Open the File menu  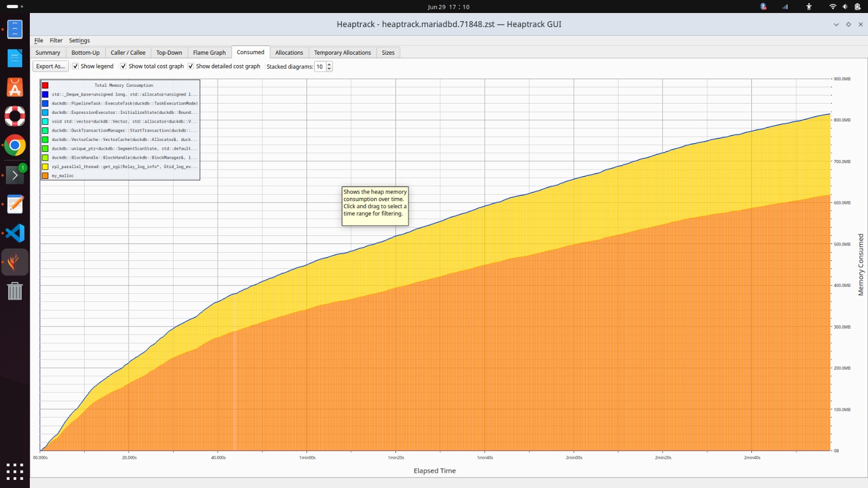click(x=39, y=41)
